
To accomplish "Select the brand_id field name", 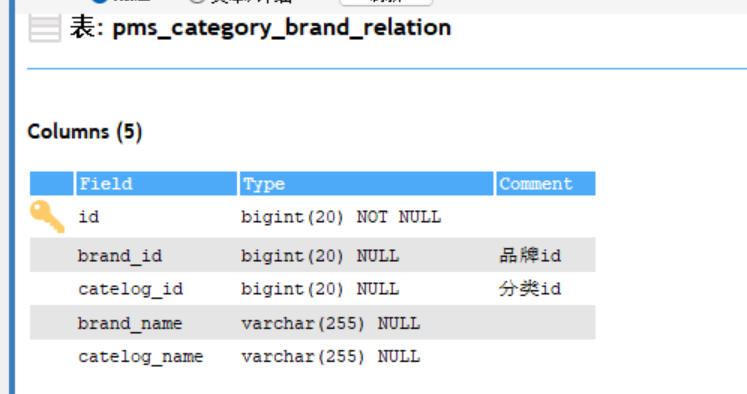I will pos(120,256).
